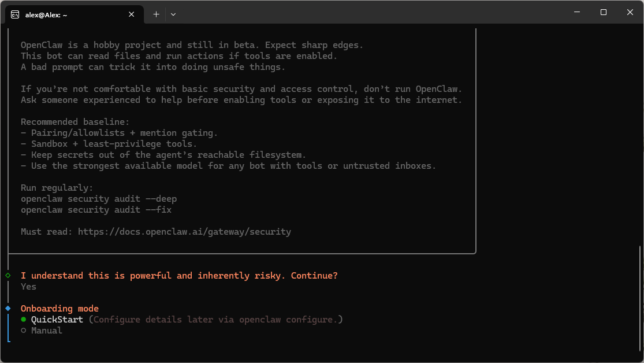This screenshot has width=644, height=363.
Task: Click the green diamond beside the risk prompt
Action: click(x=8, y=276)
